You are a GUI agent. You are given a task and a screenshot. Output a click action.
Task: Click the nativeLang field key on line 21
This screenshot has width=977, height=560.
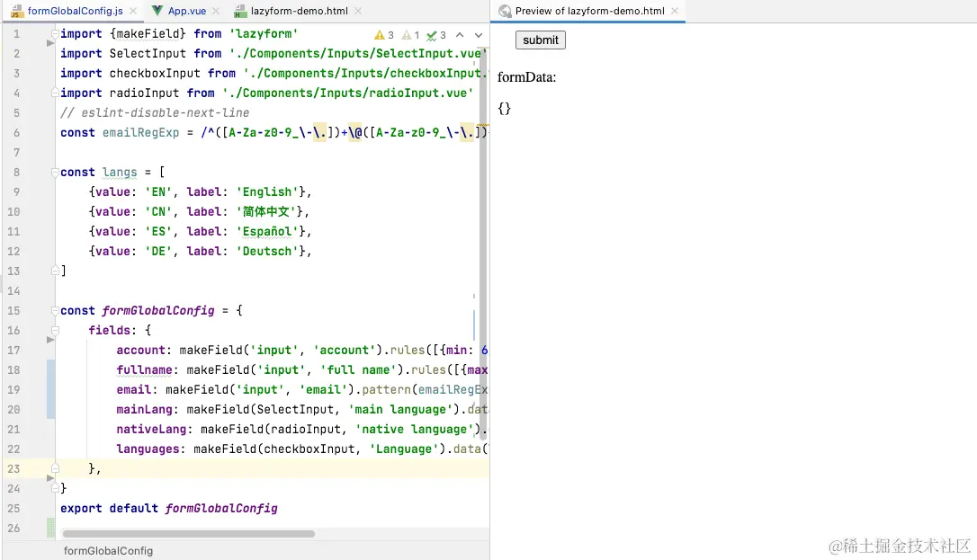coord(151,430)
